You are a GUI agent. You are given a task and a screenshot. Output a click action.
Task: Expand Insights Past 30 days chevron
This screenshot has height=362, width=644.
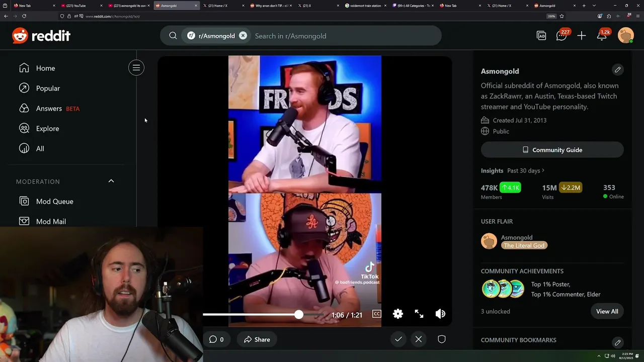pyautogui.click(x=543, y=170)
